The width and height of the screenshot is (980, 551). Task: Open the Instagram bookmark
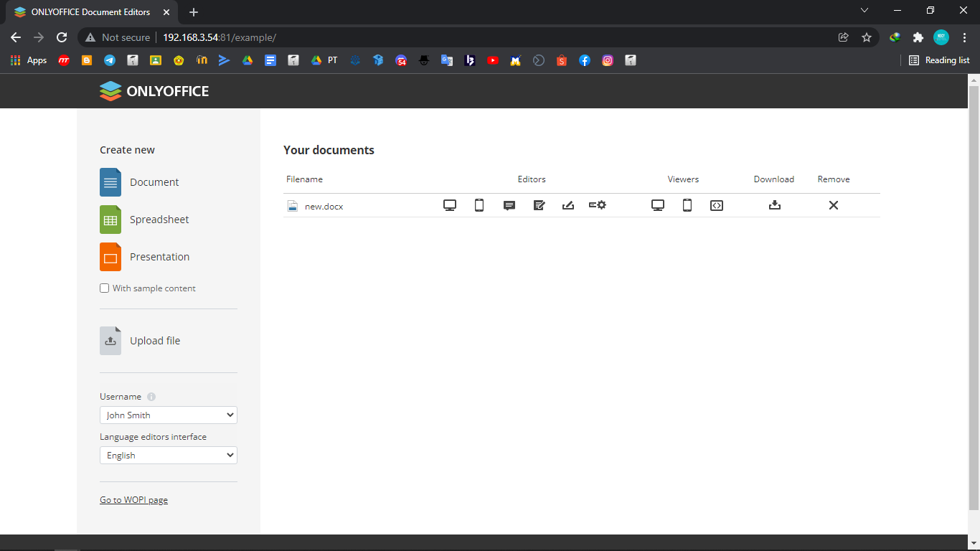coord(608,60)
